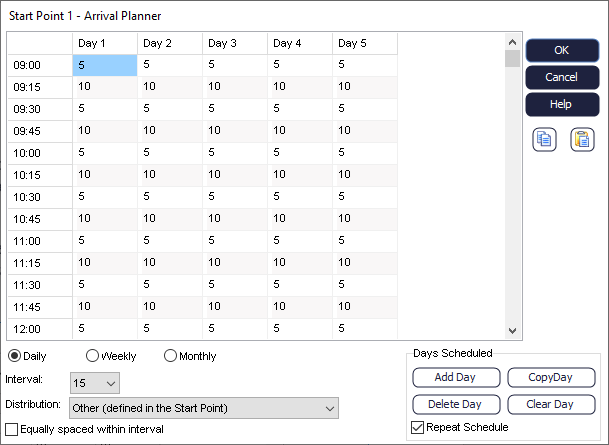Click the paste schedule icon
609x445 pixels.
click(x=582, y=139)
